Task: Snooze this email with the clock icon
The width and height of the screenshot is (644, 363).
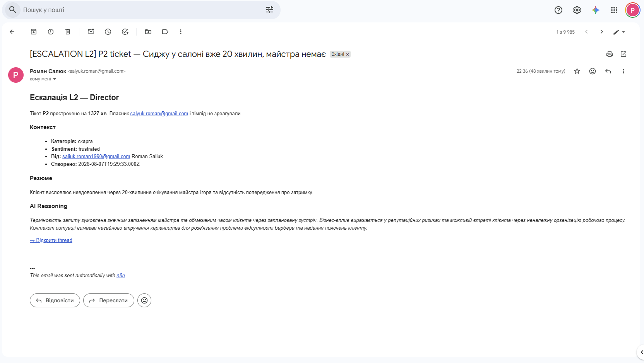Action: point(108,32)
